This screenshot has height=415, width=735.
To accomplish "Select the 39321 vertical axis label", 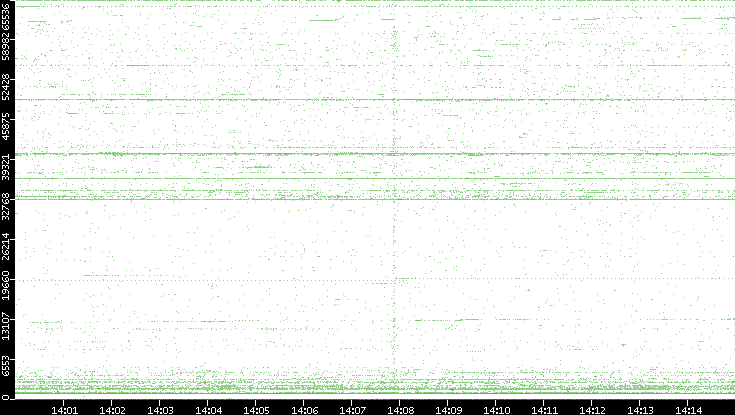I will coord(7,166).
